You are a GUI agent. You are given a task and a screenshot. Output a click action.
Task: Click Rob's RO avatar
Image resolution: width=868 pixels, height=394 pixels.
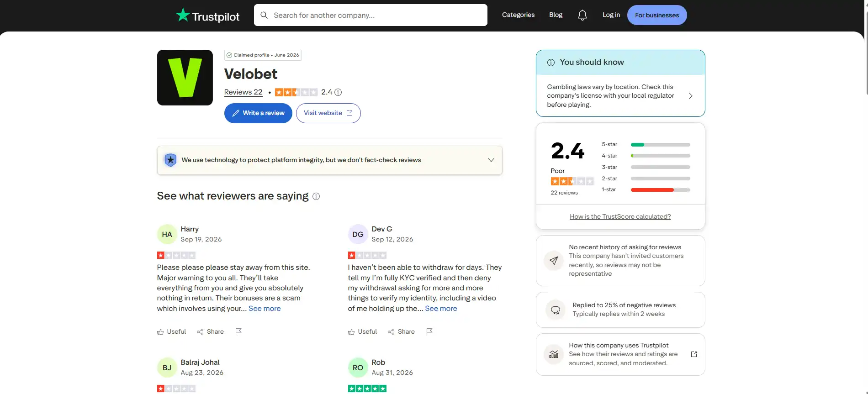pos(358,368)
